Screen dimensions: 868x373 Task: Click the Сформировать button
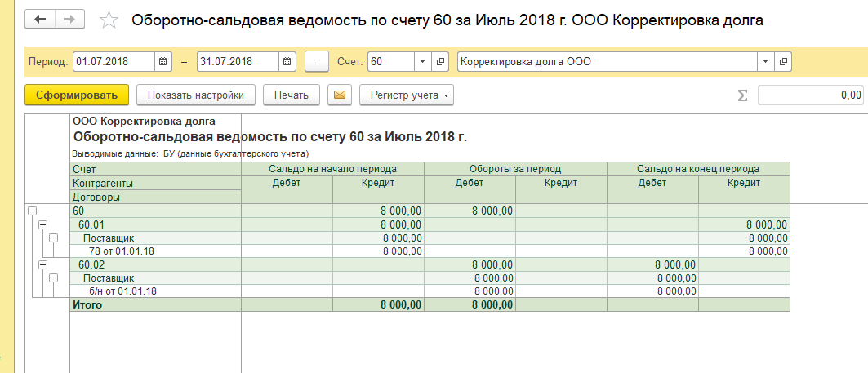point(77,95)
